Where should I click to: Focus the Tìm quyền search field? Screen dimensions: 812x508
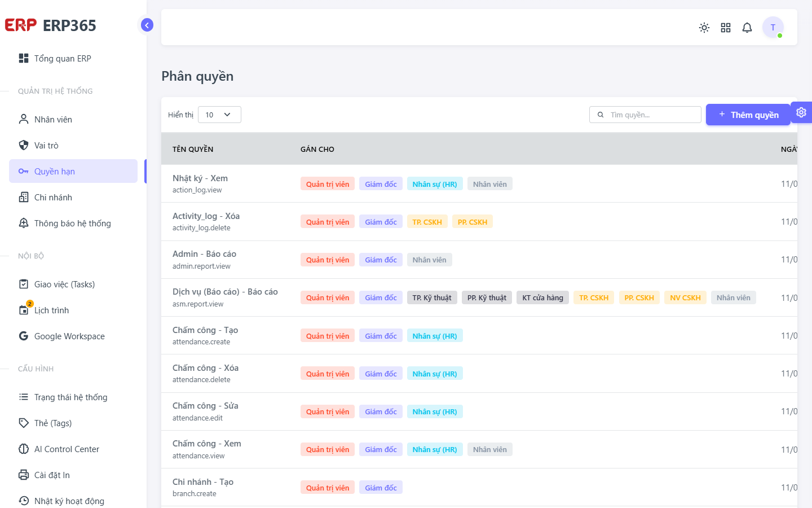tap(645, 115)
